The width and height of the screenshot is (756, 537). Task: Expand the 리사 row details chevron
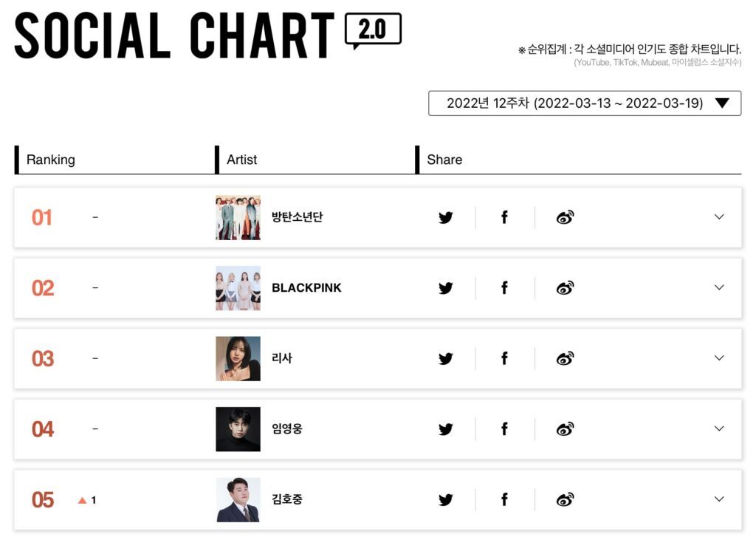[x=719, y=358]
